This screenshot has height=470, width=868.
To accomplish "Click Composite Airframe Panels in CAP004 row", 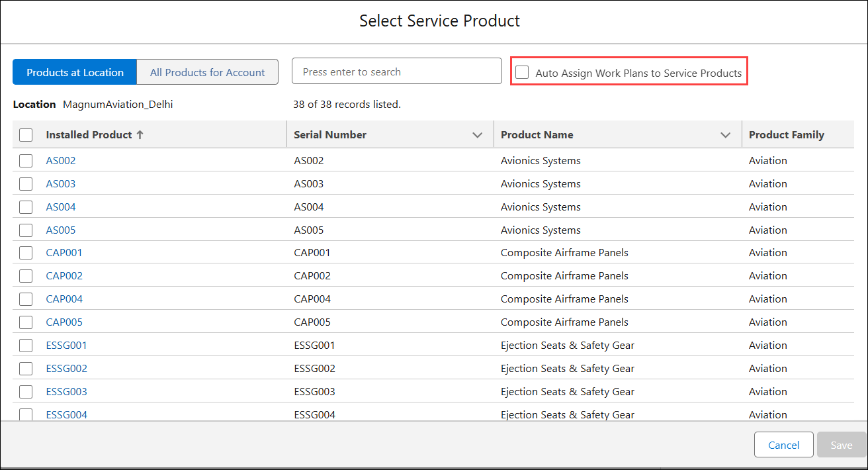I will (x=564, y=299).
